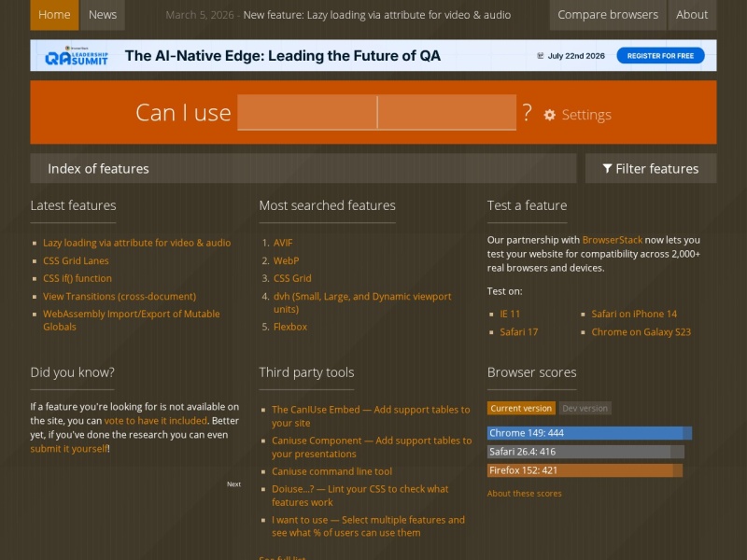Click the calendar icon beside July 22nd 2026
Screen dimensions: 747x560
point(541,56)
